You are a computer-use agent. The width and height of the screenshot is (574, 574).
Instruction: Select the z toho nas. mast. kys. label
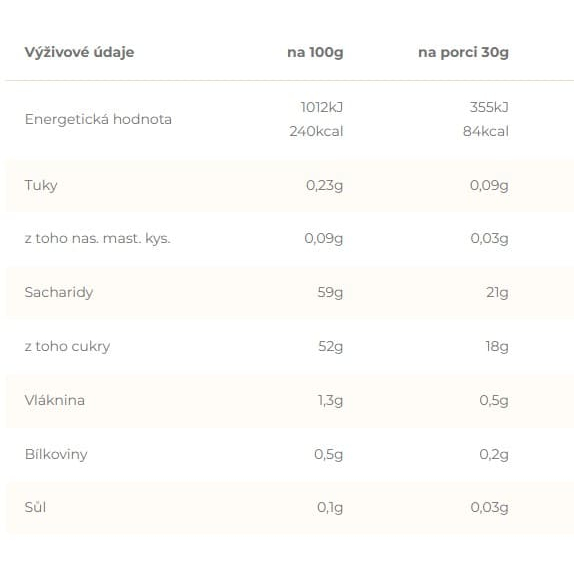[97, 239]
